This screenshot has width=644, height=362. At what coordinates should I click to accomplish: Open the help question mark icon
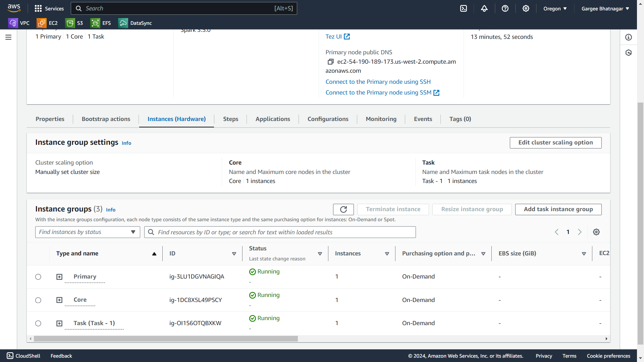point(505,9)
